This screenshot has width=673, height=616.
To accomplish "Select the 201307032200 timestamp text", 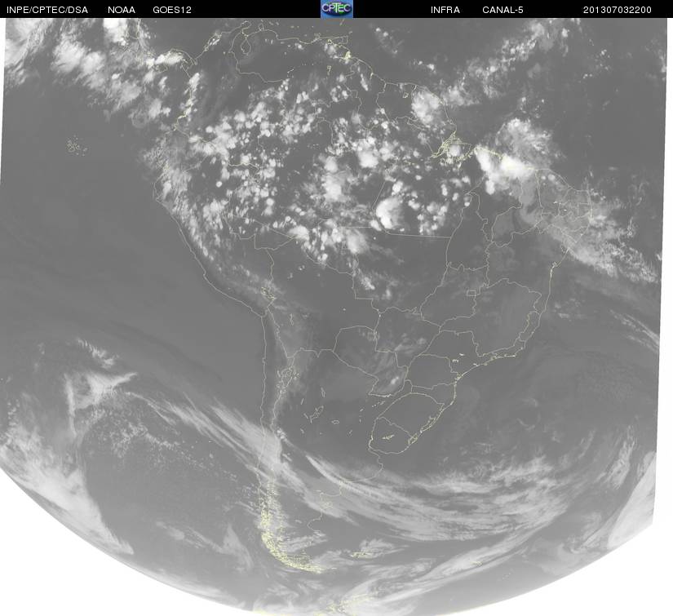I will (618, 10).
